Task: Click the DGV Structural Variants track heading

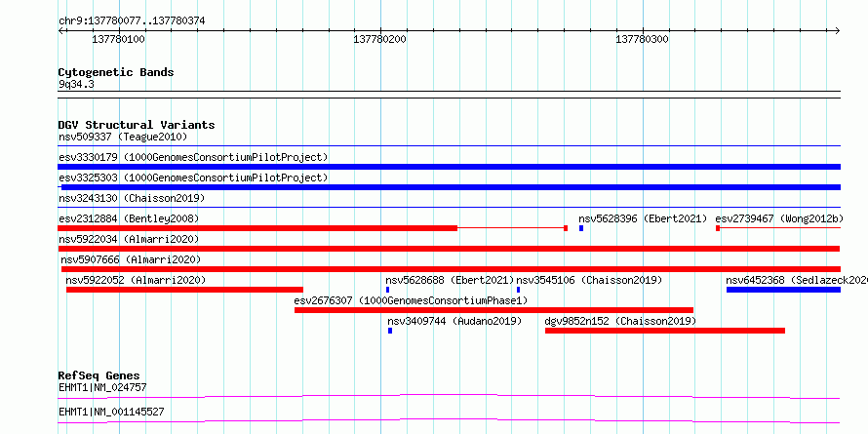Action: click(137, 125)
